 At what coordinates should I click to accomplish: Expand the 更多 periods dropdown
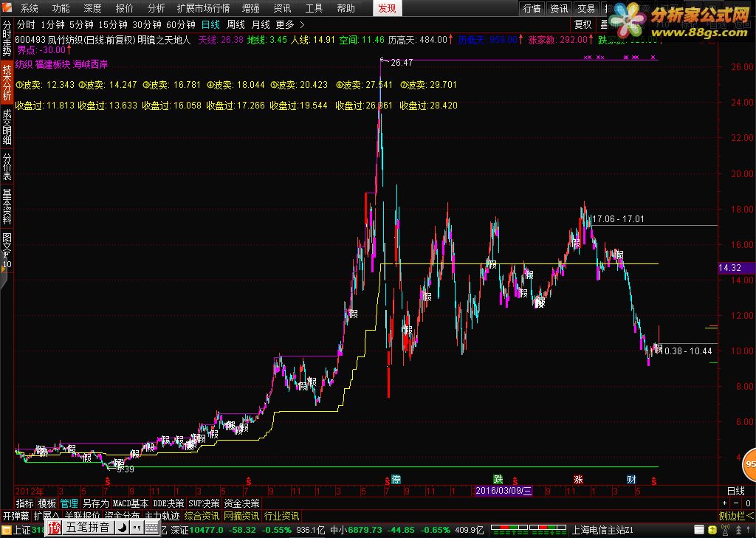tap(289, 24)
